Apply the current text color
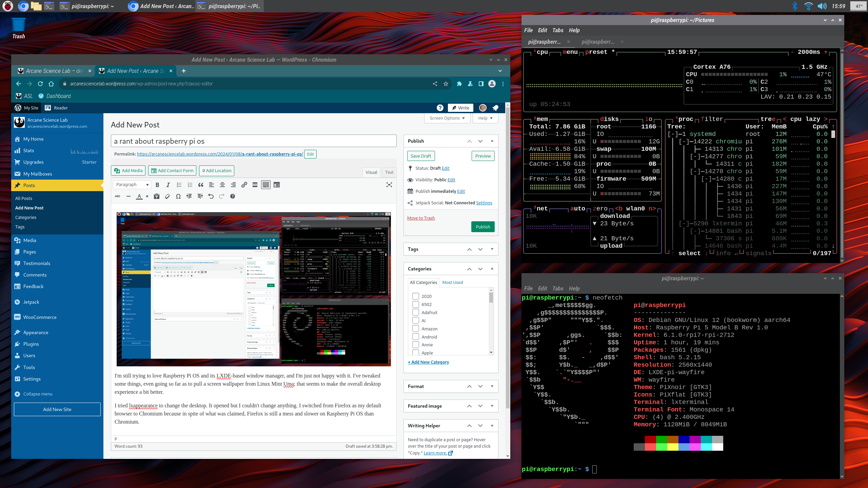This screenshot has width=868, height=488. click(139, 196)
